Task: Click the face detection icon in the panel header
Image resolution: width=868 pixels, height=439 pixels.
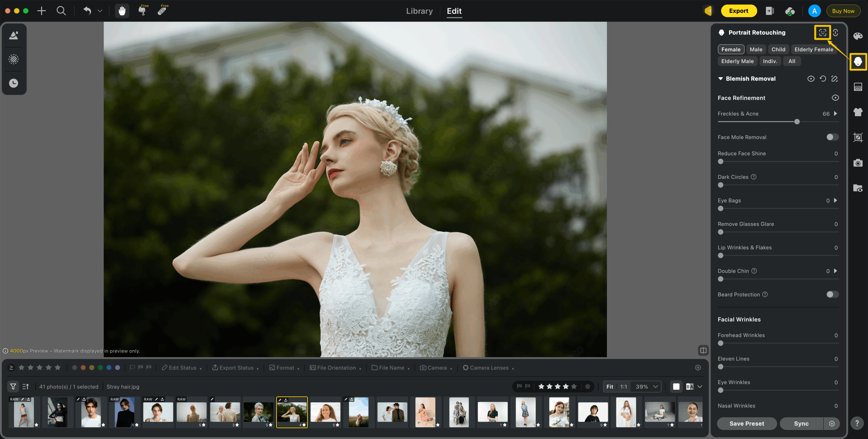Action: tap(823, 33)
